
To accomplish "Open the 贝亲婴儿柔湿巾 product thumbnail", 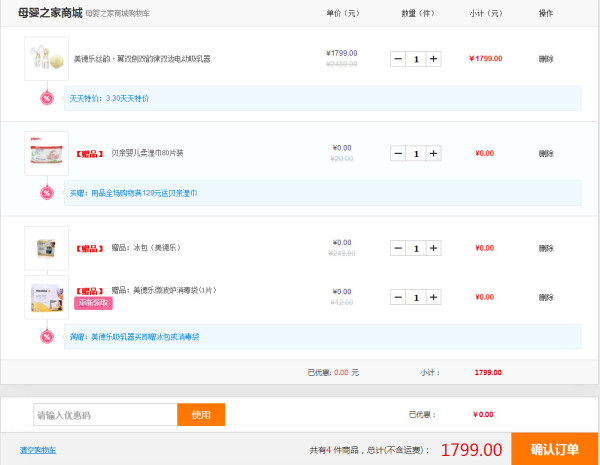I will [x=47, y=153].
